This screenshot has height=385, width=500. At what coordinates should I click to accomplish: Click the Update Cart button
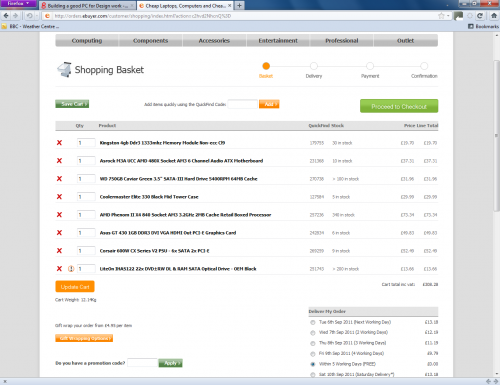[75, 287]
